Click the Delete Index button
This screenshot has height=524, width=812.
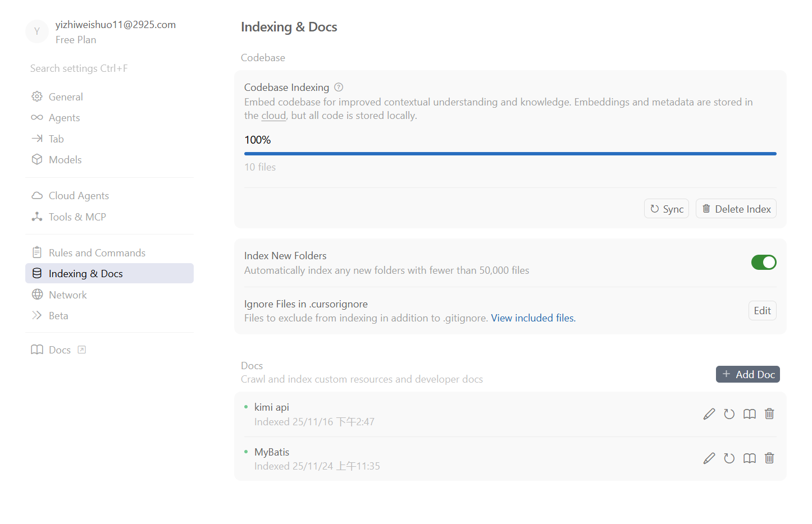click(x=736, y=209)
